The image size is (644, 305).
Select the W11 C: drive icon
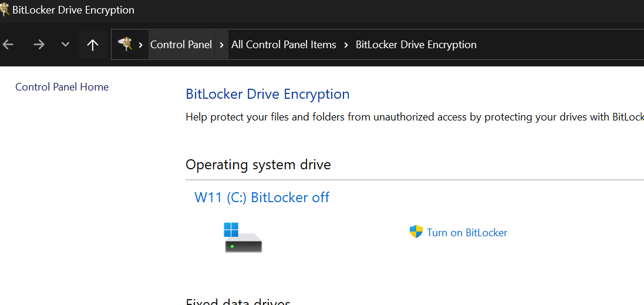pyautogui.click(x=243, y=237)
